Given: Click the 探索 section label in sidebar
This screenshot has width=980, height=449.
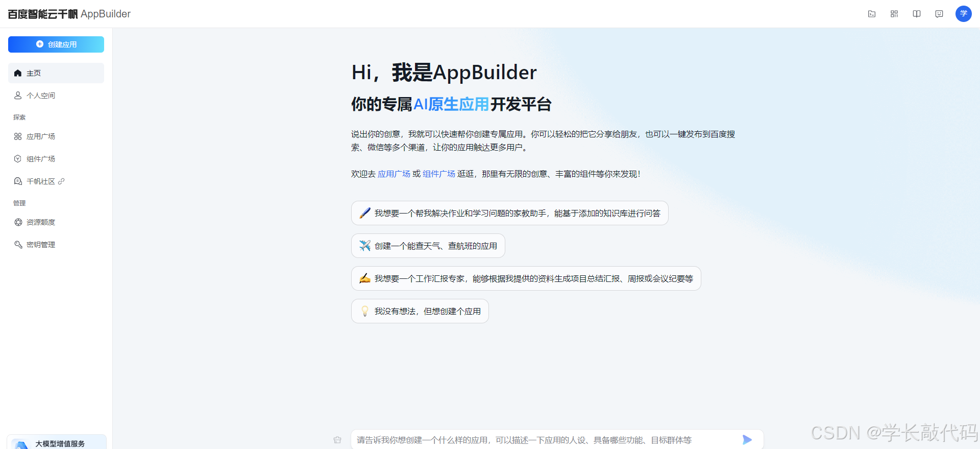Looking at the screenshot, I should pyautogui.click(x=19, y=117).
